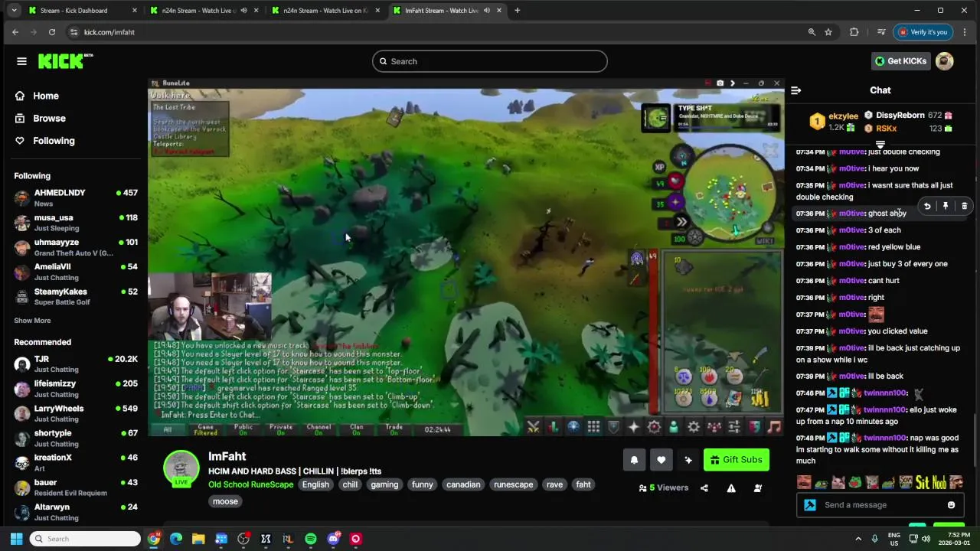
Task: Click the ImFaht streamer avatar thumbnail
Action: [181, 468]
